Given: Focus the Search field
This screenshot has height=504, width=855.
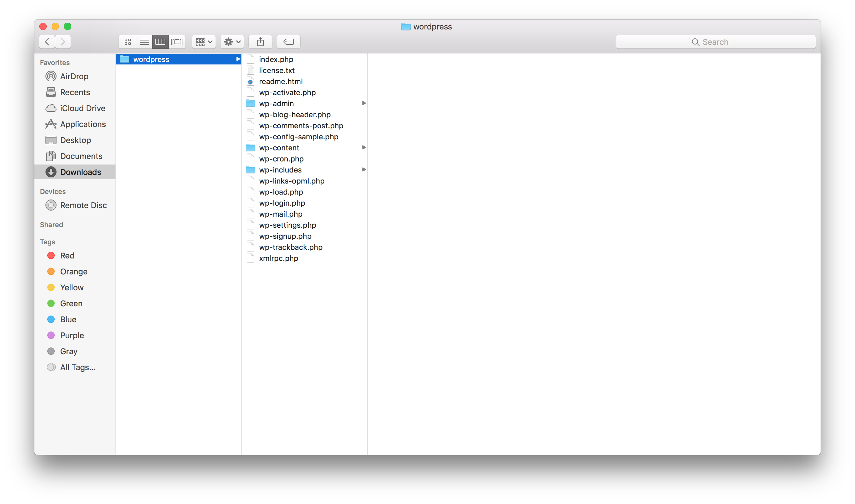Looking at the screenshot, I should tap(716, 42).
